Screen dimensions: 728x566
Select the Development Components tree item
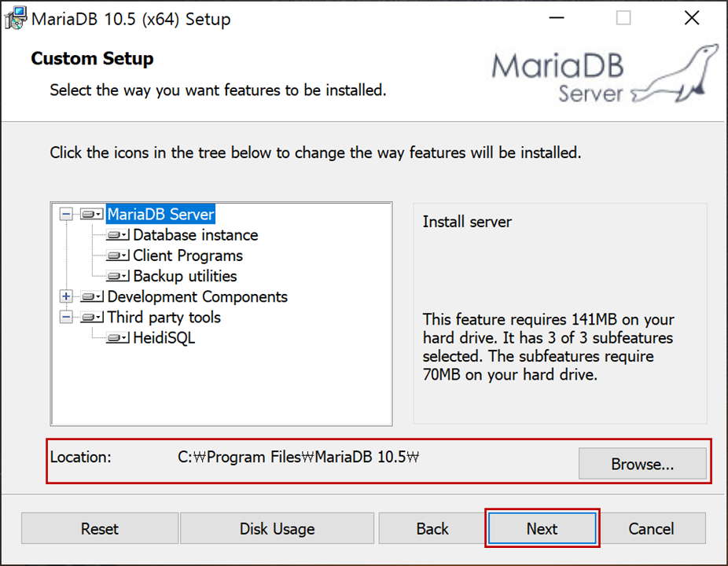tap(197, 296)
